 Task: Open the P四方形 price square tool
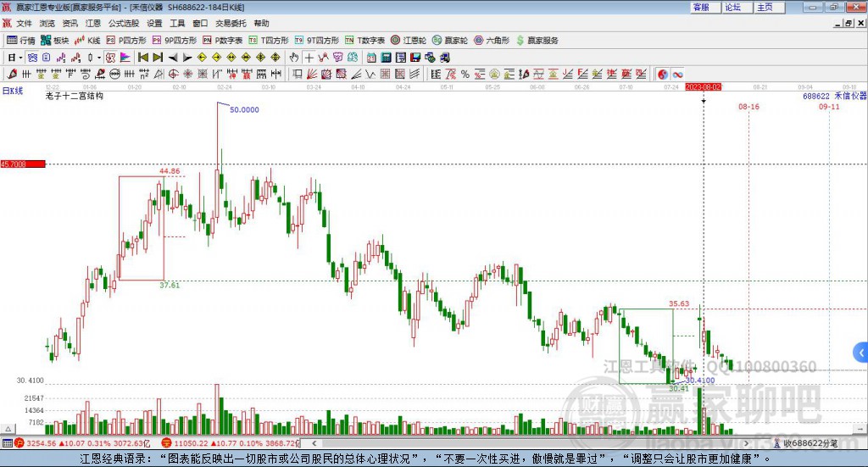coord(126,41)
